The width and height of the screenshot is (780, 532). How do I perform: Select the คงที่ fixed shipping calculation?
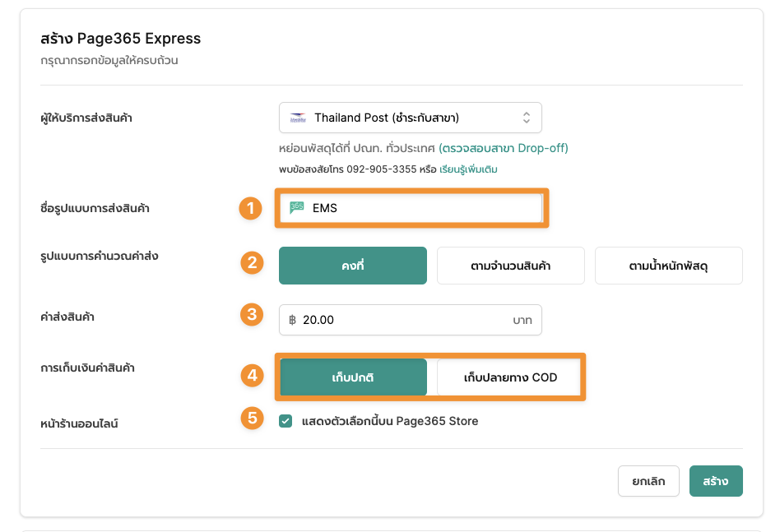click(x=353, y=266)
